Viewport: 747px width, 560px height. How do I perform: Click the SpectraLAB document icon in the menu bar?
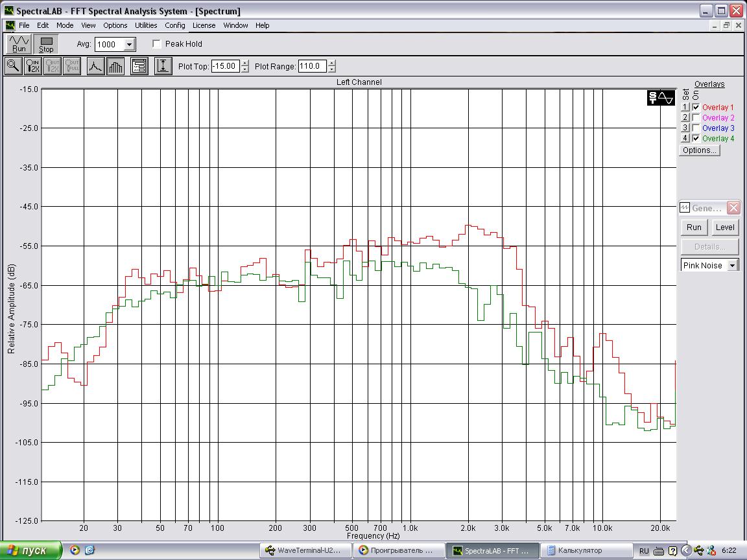pyautogui.click(x=10, y=25)
